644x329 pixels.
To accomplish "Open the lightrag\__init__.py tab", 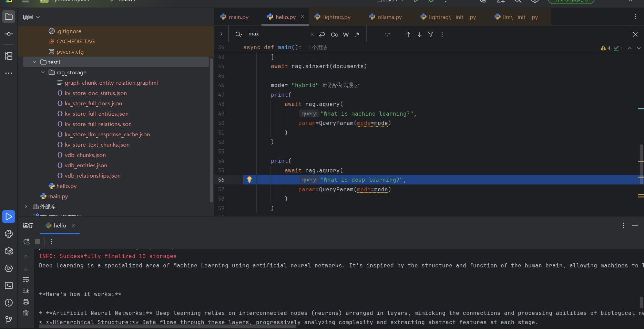I will point(448,17).
